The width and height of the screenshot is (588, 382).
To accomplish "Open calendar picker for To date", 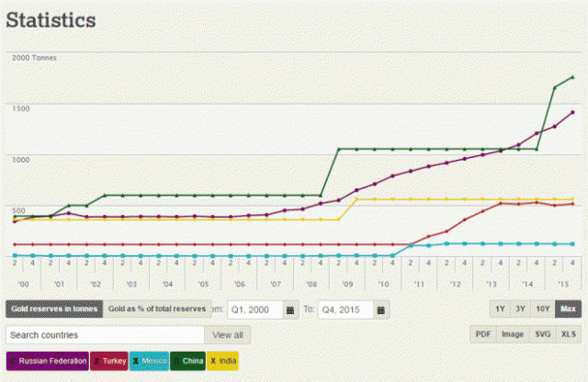I will (x=381, y=310).
